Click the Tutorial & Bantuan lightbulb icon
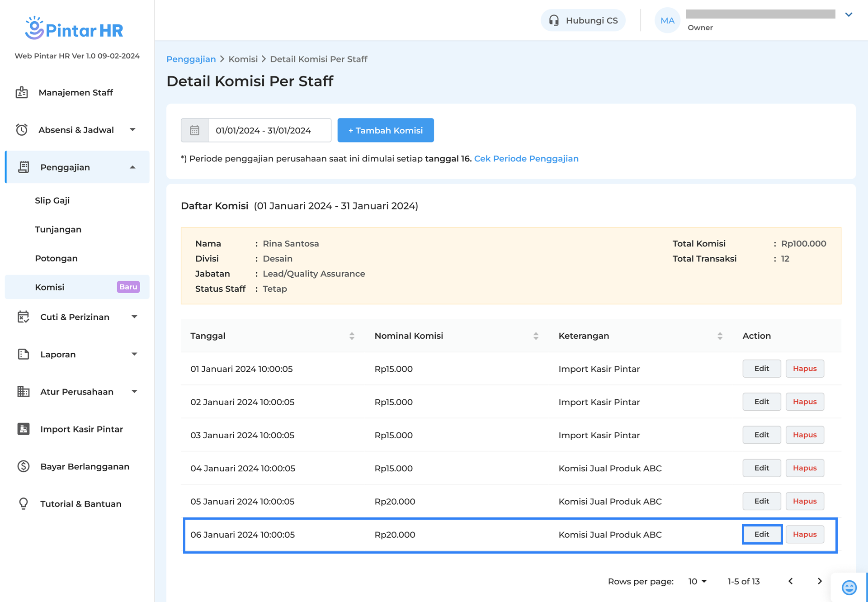Image resolution: width=868 pixels, height=602 pixels. [24, 503]
